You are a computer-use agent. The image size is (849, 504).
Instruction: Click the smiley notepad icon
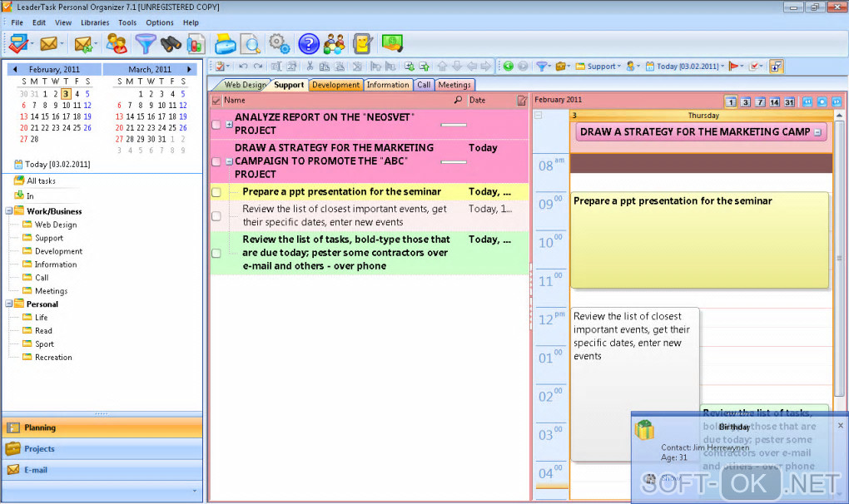click(362, 44)
